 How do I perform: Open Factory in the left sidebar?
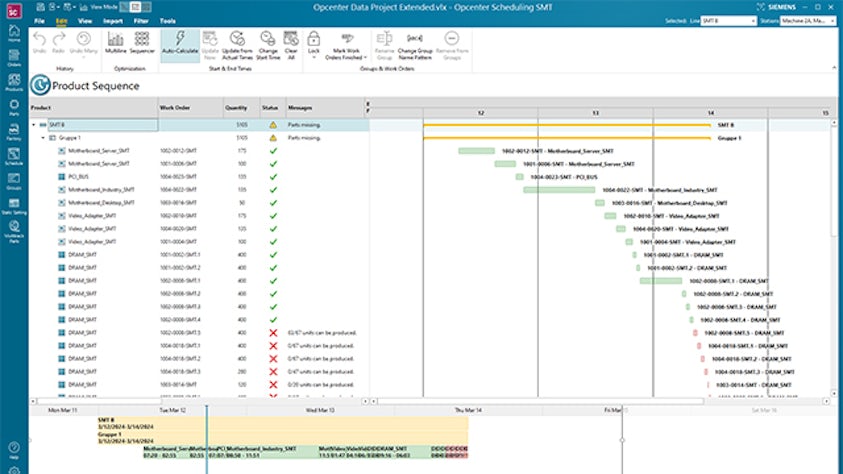14,132
